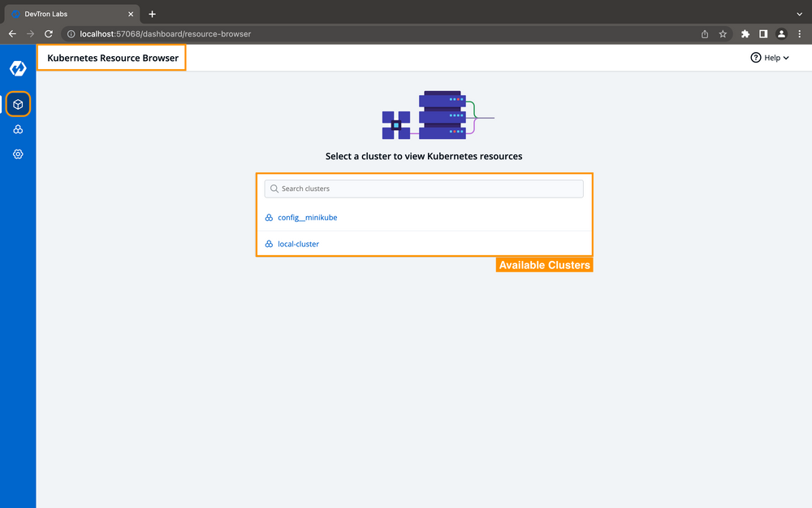Screen dimensions: 812x508
Task: Open browser bookmark star icon
Action: (723, 34)
